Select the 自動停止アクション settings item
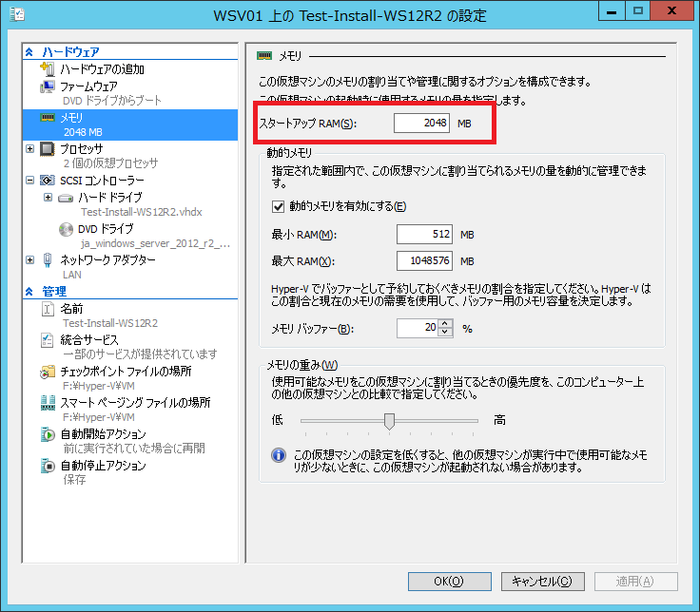Screen dimensions: 700x612 click(103, 466)
